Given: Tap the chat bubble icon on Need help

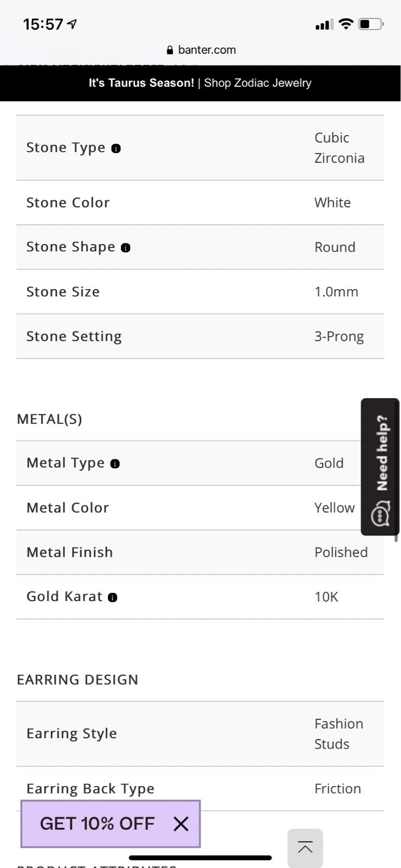Looking at the screenshot, I should (x=381, y=514).
